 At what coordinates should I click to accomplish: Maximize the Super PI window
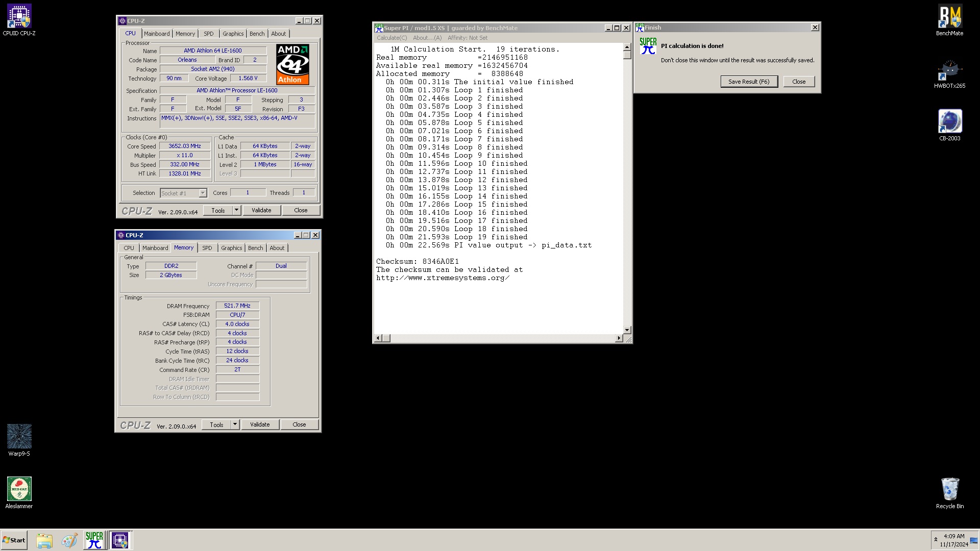click(617, 28)
